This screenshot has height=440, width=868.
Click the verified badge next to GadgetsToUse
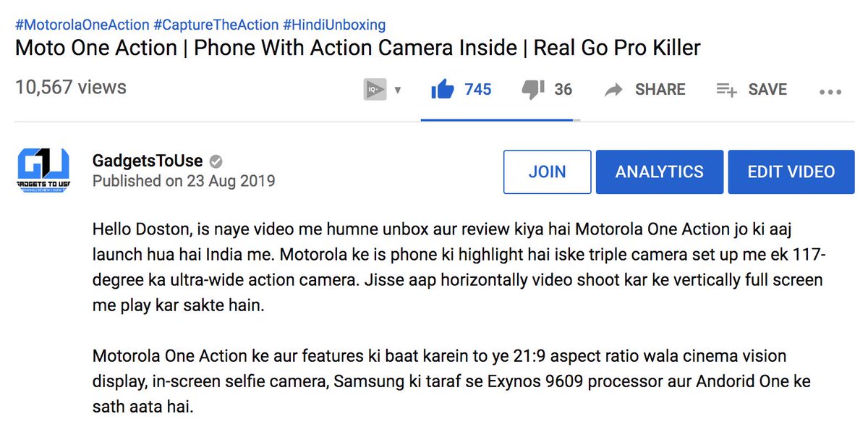[x=216, y=161]
